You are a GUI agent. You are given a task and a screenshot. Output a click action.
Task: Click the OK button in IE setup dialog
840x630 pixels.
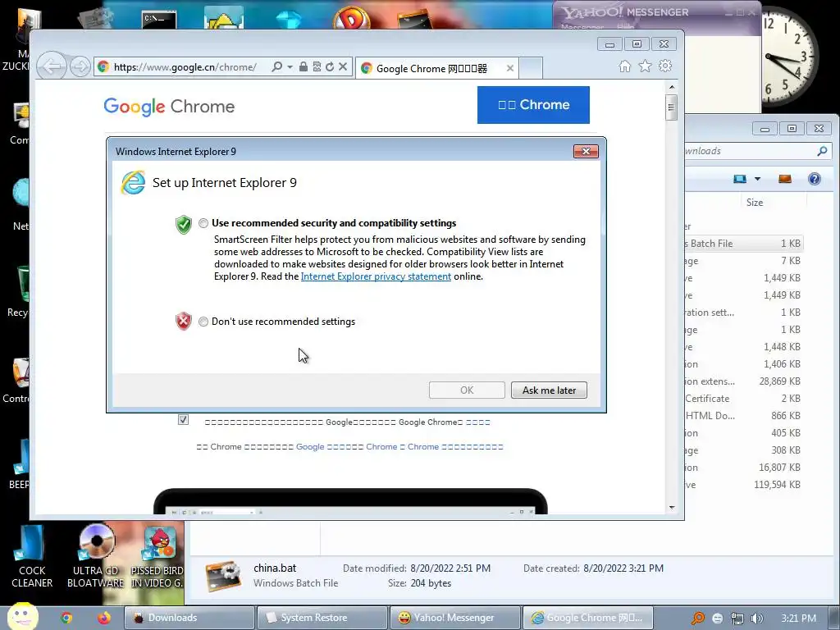(x=467, y=390)
